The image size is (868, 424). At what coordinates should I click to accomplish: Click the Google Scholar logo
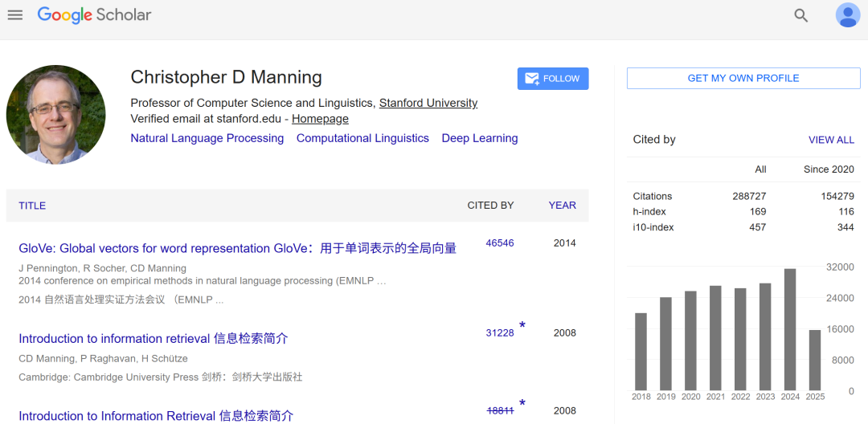point(94,14)
